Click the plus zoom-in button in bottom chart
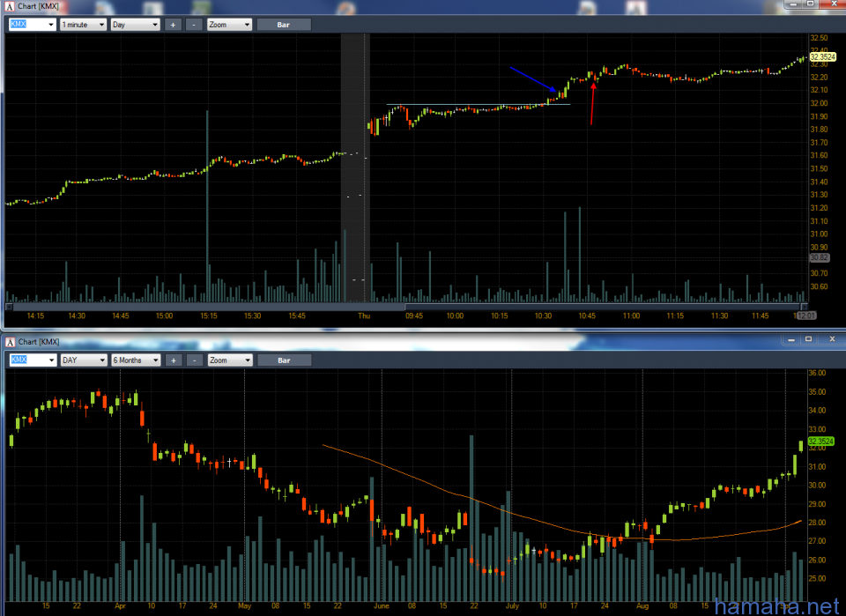Viewport: 846px width, 616px height. click(174, 360)
